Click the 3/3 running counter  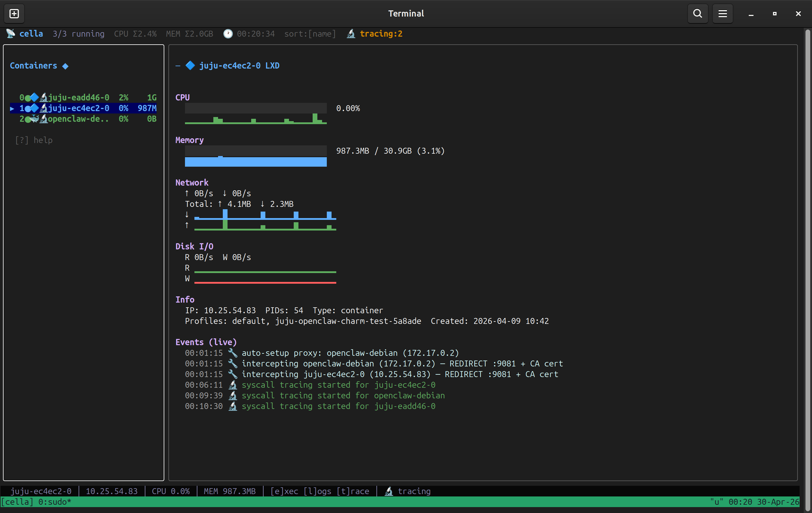[78, 34]
